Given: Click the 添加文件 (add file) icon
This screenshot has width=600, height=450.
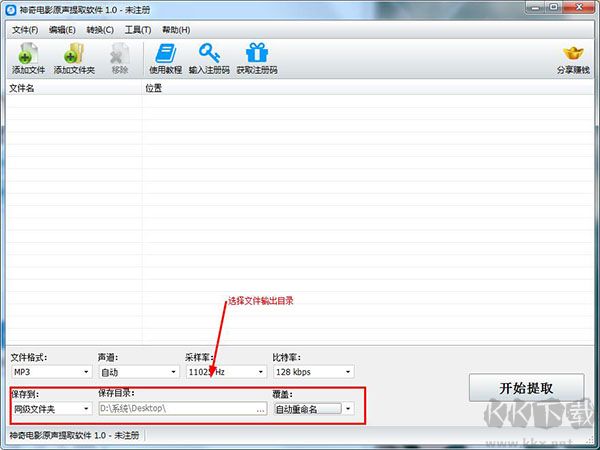Looking at the screenshot, I should pyautogui.click(x=28, y=58).
